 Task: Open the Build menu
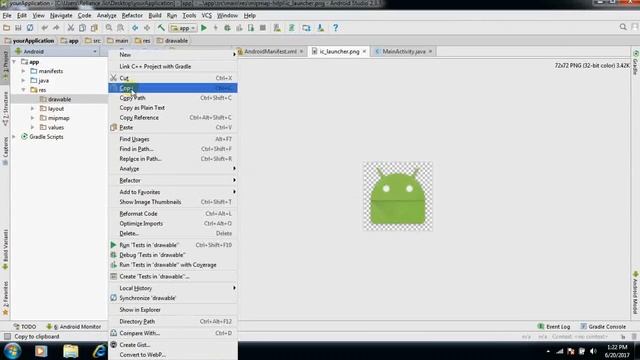[x=155, y=16]
